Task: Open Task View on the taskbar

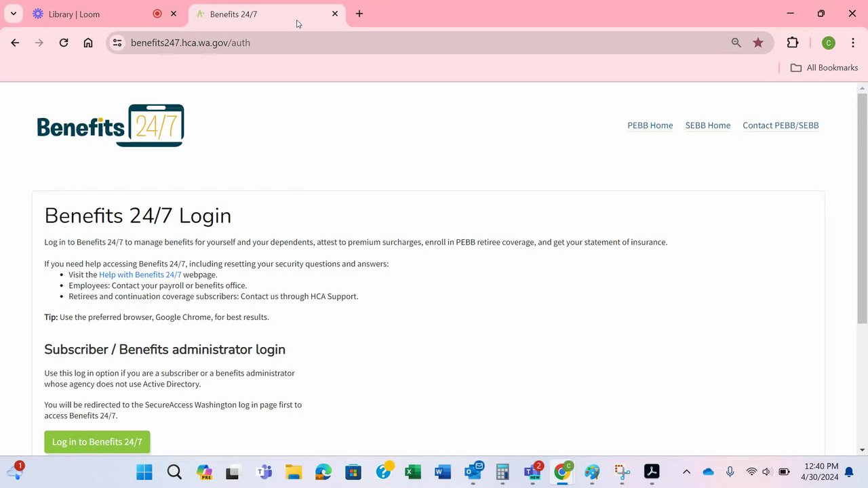Action: (x=234, y=472)
